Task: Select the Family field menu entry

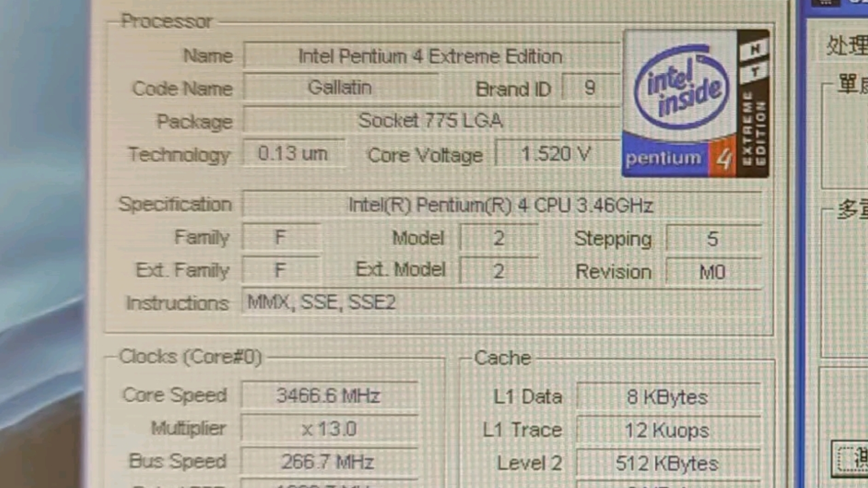Action: coord(280,238)
